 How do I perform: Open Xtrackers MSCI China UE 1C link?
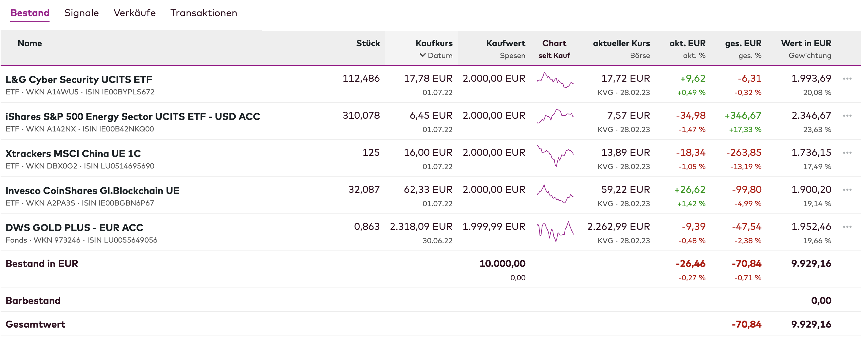73,154
